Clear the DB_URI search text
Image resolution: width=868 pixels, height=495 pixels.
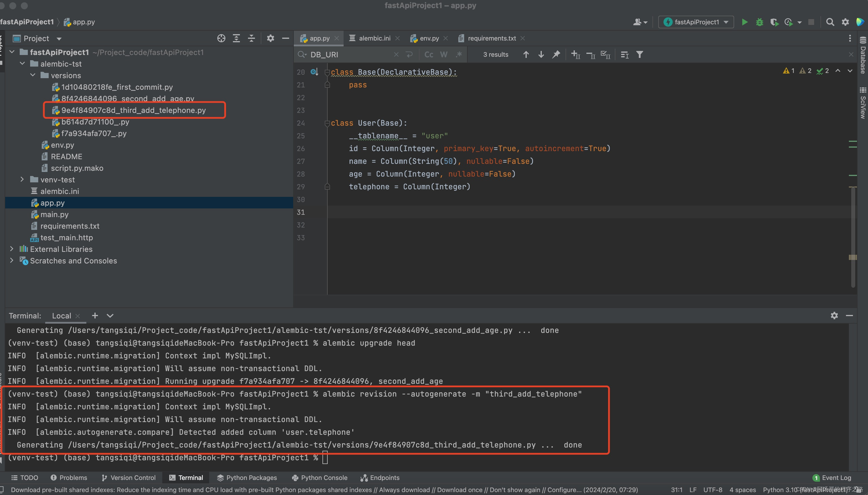(396, 54)
